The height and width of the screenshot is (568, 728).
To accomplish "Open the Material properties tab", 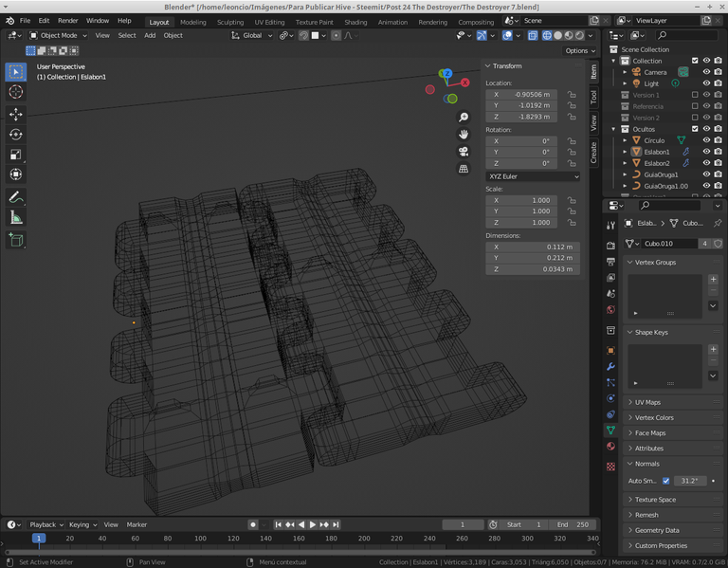I will (x=610, y=447).
